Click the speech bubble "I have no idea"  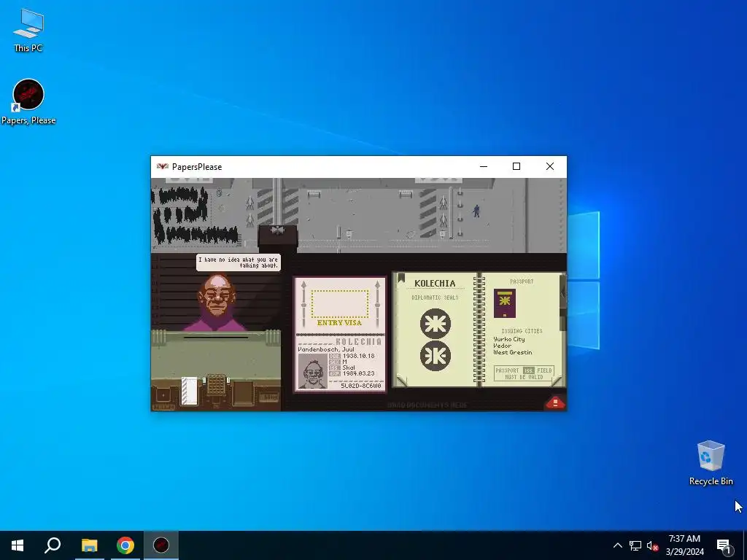239,262
